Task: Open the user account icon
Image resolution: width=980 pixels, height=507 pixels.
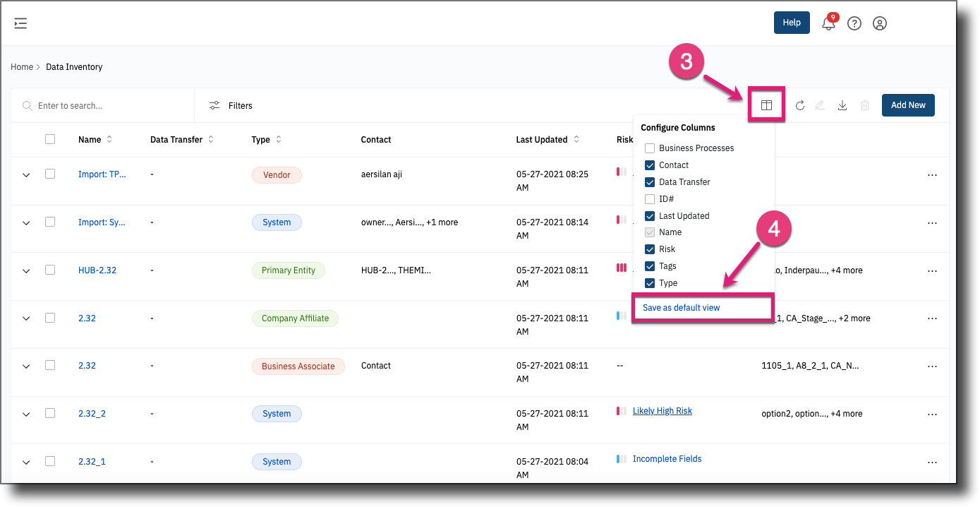Action: (879, 23)
